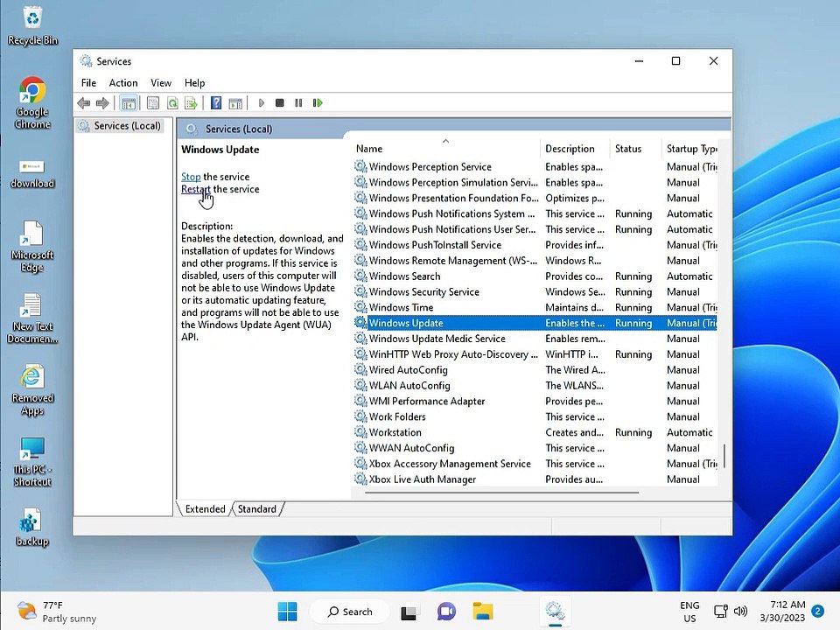Open the File menu

(x=88, y=83)
